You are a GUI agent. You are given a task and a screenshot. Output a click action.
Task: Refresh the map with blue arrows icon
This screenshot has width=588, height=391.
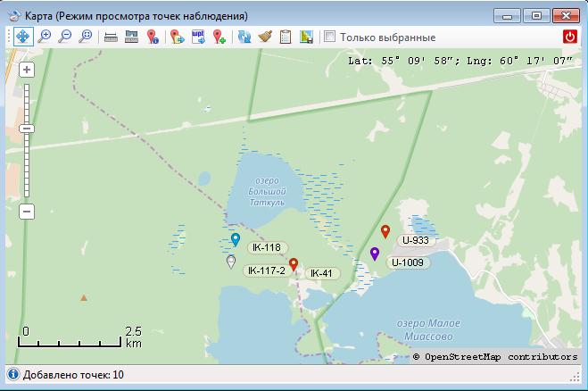(244, 37)
